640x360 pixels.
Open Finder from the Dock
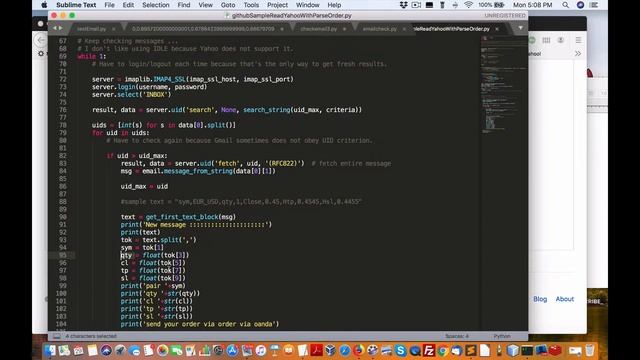point(50,350)
